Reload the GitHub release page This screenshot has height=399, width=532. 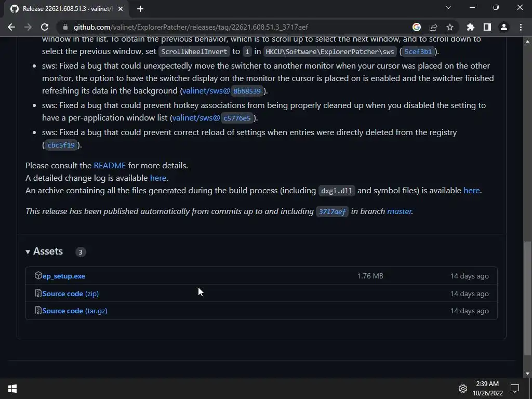(x=45, y=27)
